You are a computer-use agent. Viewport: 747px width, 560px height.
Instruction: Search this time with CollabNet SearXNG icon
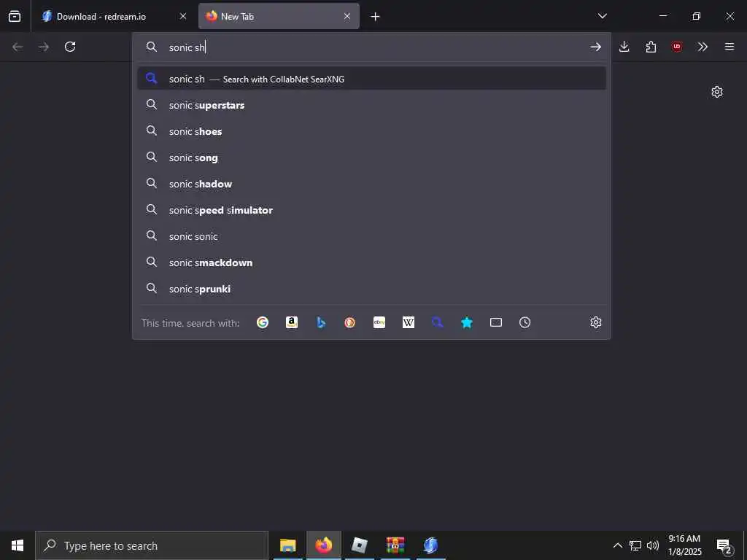click(x=438, y=322)
